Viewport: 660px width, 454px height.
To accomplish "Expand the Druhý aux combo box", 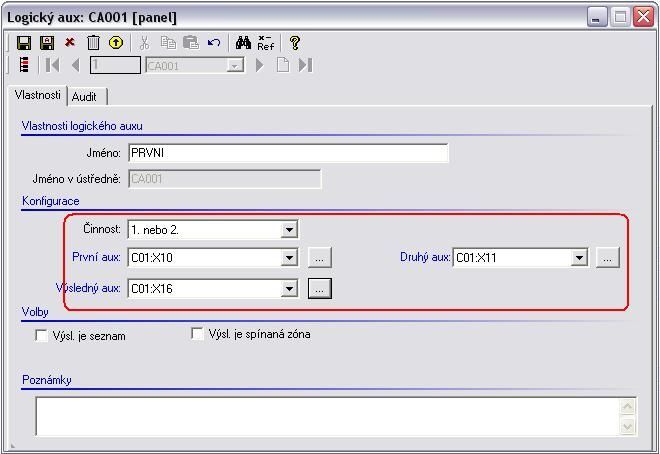I will [579, 258].
